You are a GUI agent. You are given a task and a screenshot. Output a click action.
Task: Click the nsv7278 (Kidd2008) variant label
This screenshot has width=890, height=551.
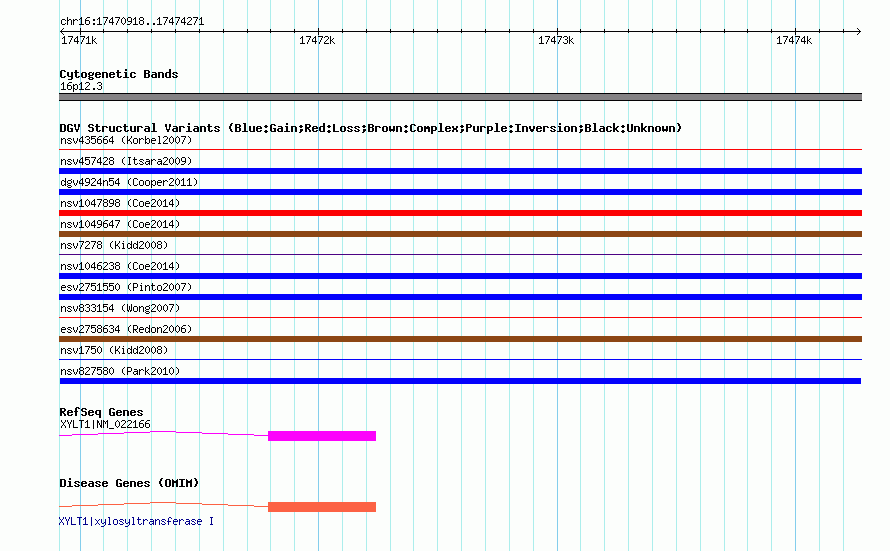pos(114,245)
